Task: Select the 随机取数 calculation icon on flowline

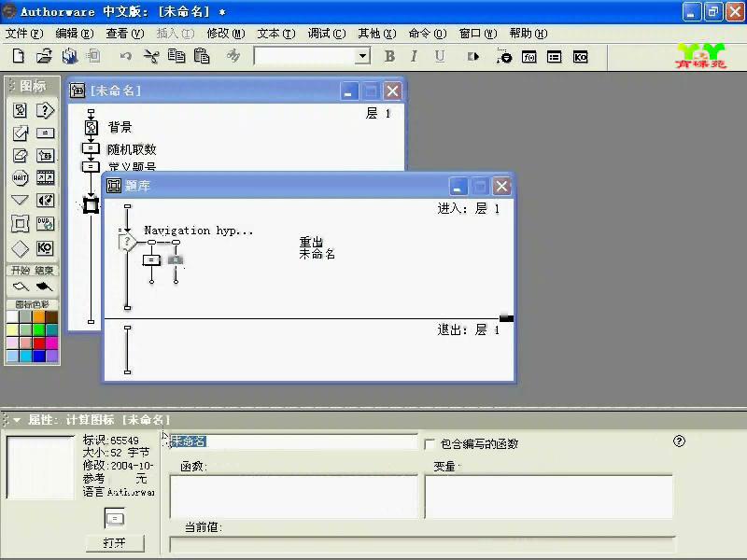Action: [x=91, y=148]
